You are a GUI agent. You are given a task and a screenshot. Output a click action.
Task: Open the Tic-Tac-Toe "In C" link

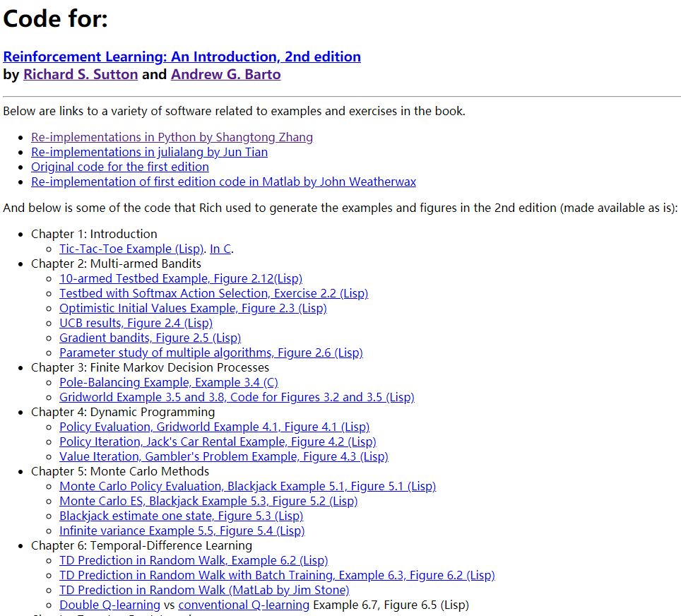pyautogui.click(x=220, y=249)
